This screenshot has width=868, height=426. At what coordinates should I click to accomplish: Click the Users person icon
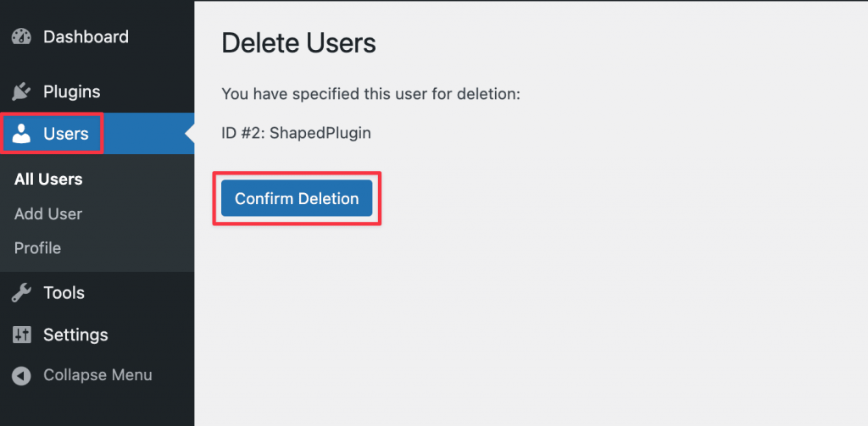pos(21,133)
